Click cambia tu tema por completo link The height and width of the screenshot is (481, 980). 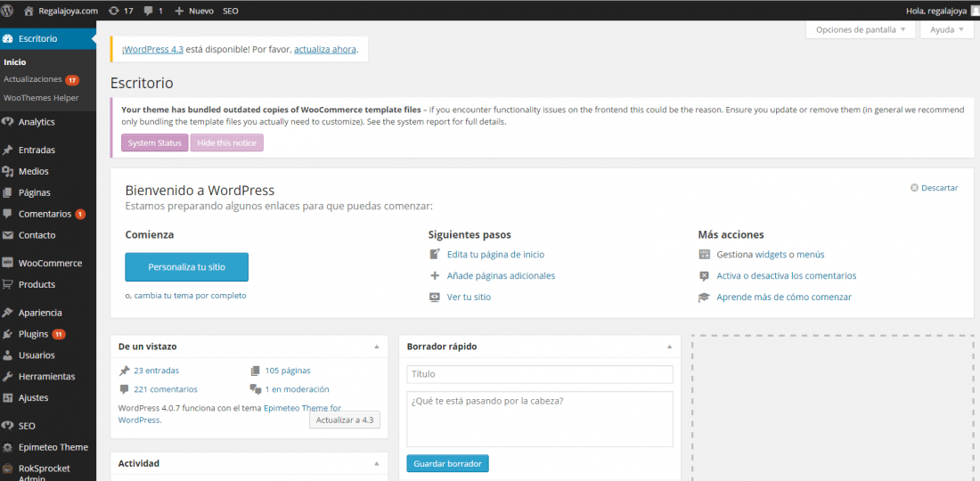pyautogui.click(x=190, y=296)
